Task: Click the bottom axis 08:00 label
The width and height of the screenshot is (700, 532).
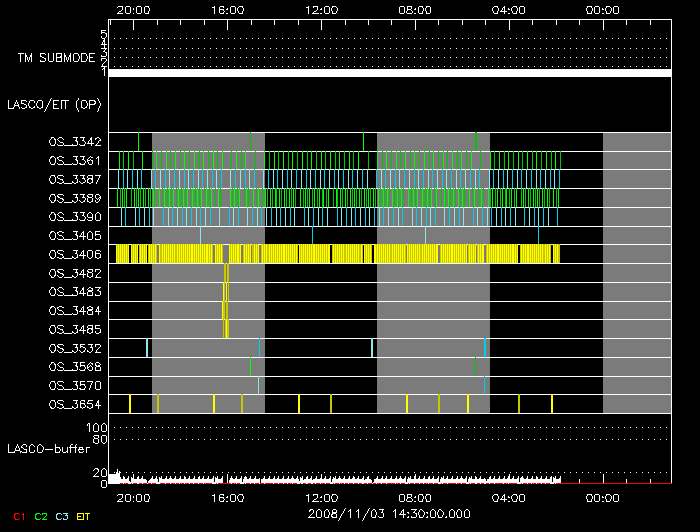Action: pos(415,498)
